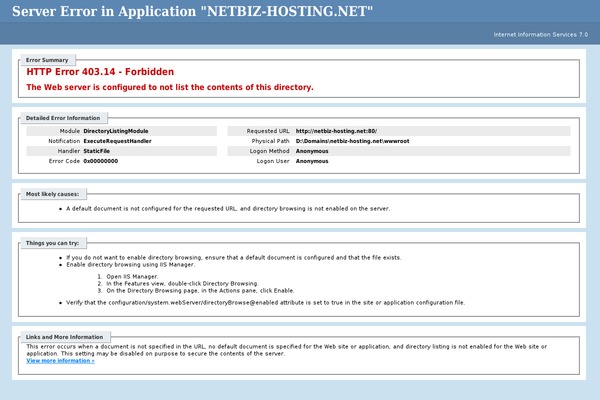
Task: Open the 'View more information' link
Action: tap(60, 361)
